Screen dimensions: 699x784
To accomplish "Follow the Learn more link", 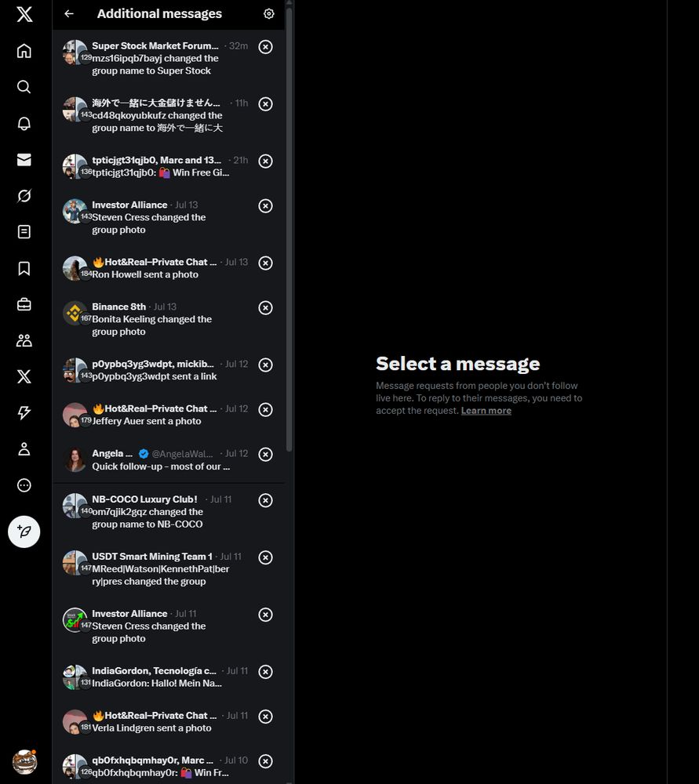I will (486, 411).
